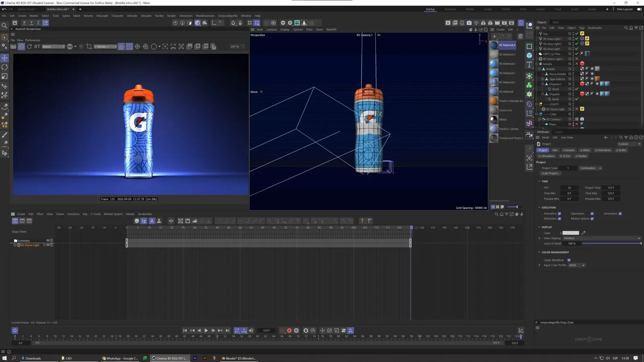The image size is (644, 362).
Task: Open the Animation tab button in Attributes
Action: point(603,150)
